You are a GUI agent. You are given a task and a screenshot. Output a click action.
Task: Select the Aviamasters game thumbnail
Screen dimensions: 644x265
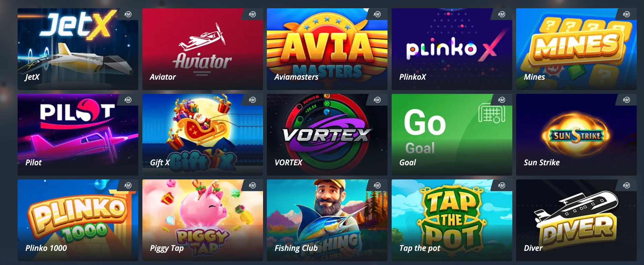327,49
